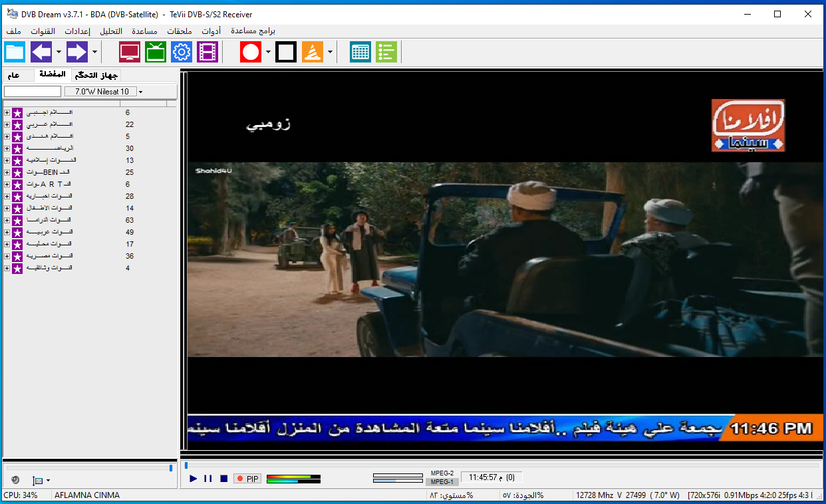Open dropdown arrow next to forward arrow icon
This screenshot has width=826, height=504.
coord(94,52)
